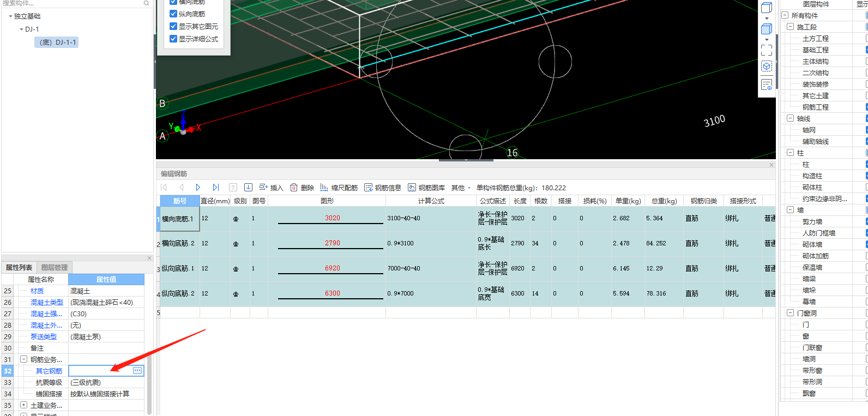Close the property list panel
868x416 pixels.
pos(149,258)
